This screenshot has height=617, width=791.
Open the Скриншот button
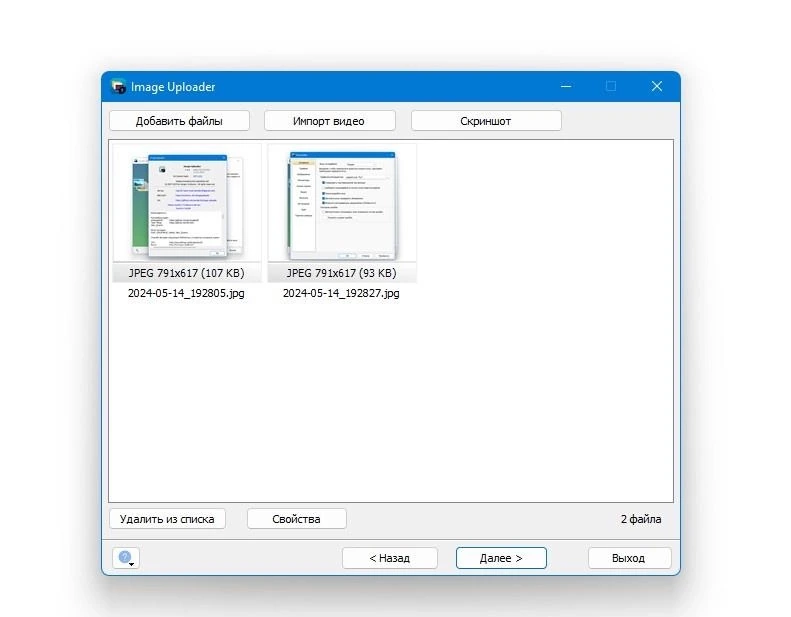486,121
